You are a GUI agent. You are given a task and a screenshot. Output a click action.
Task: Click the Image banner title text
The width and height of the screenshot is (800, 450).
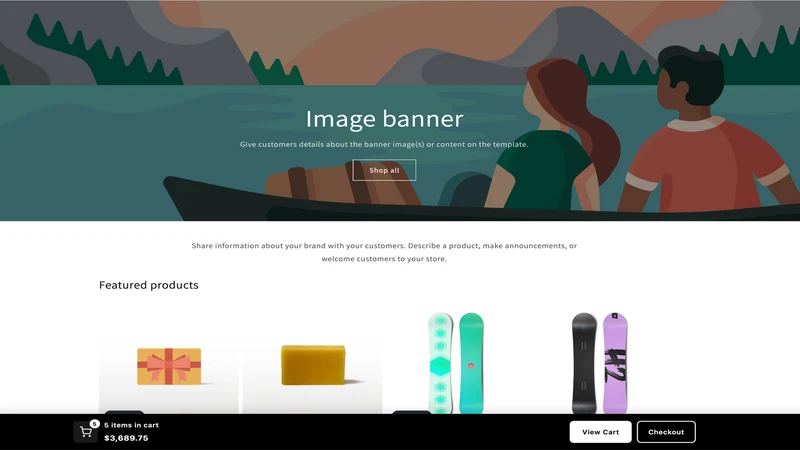point(384,119)
